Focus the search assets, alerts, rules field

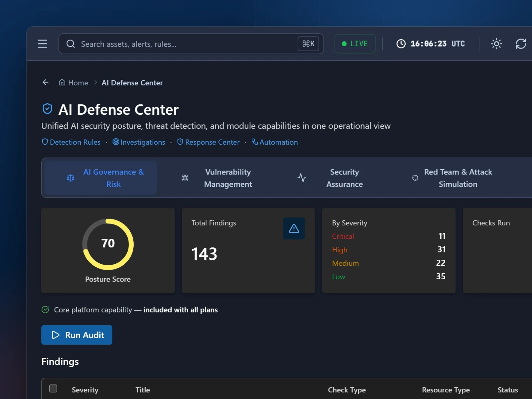(x=191, y=44)
